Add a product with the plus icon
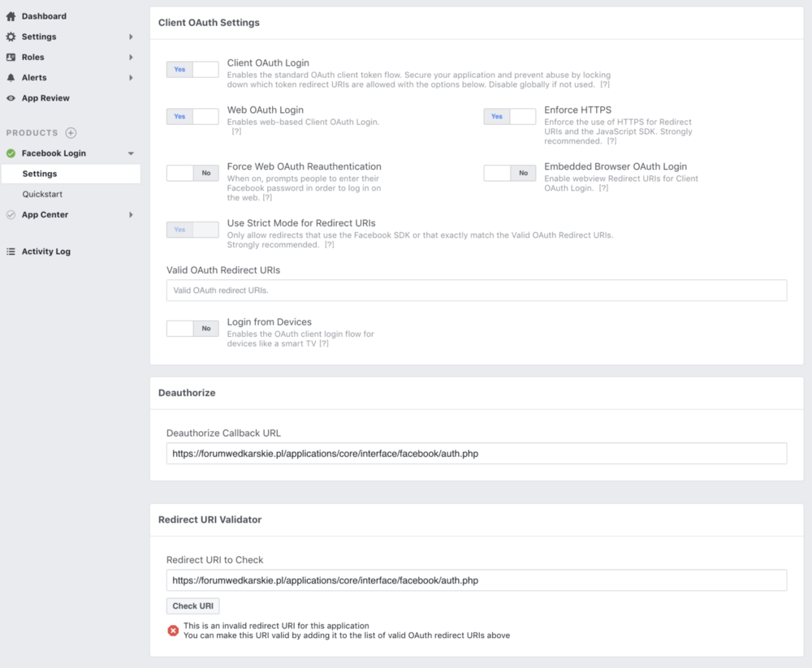The height and width of the screenshot is (668, 812). [x=71, y=133]
